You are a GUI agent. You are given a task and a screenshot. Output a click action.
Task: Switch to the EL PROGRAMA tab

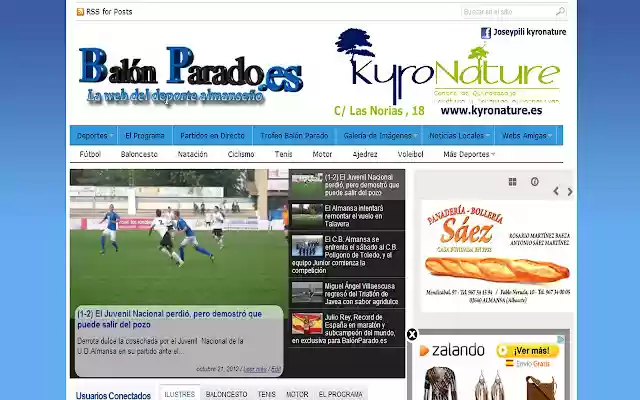coord(340,393)
